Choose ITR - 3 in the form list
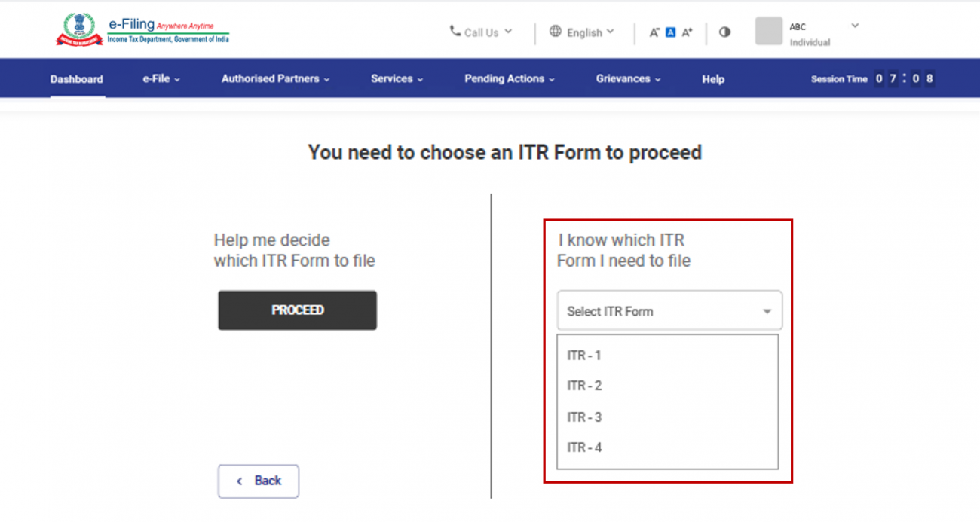This screenshot has width=980, height=522. point(583,417)
